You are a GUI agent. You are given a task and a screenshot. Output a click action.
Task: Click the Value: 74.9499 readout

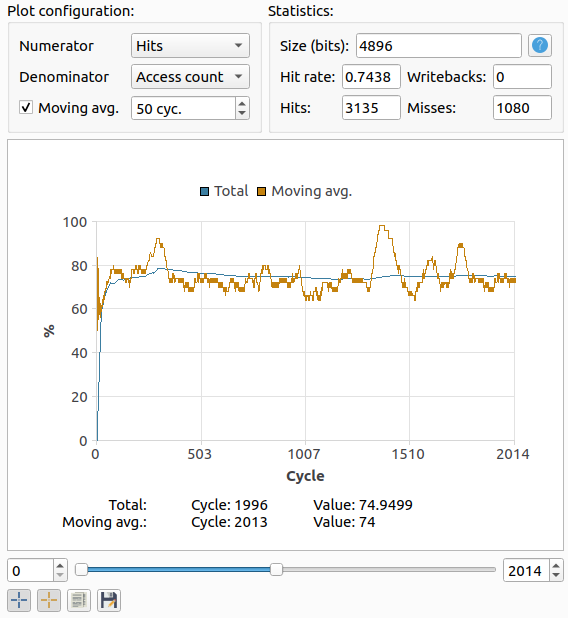(x=363, y=505)
